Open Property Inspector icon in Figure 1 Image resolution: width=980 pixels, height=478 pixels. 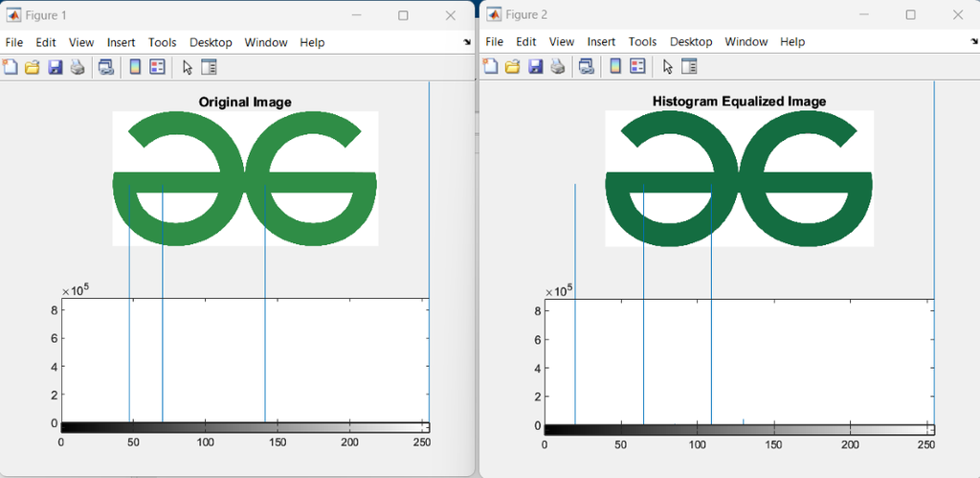coord(209,67)
